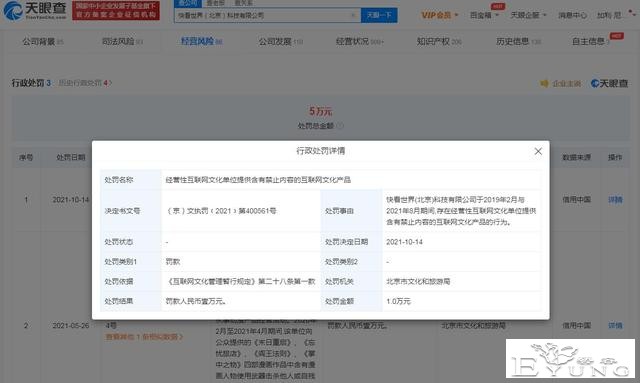Click 《互联网文化管理暂行规定》第二十八条第一款 text
Viewport: 640px width, 383px height.
(x=241, y=281)
